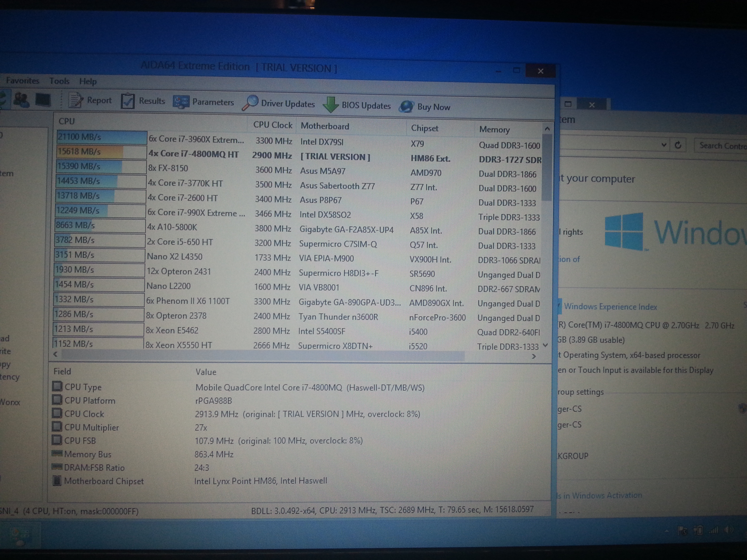Select the 8x Xeon X5550 HT row
Screen dimensions: 747x560
pos(297,345)
